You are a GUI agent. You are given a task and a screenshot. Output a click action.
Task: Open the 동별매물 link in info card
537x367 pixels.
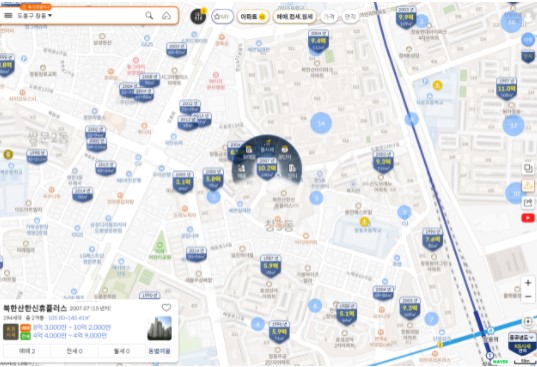[x=159, y=351]
